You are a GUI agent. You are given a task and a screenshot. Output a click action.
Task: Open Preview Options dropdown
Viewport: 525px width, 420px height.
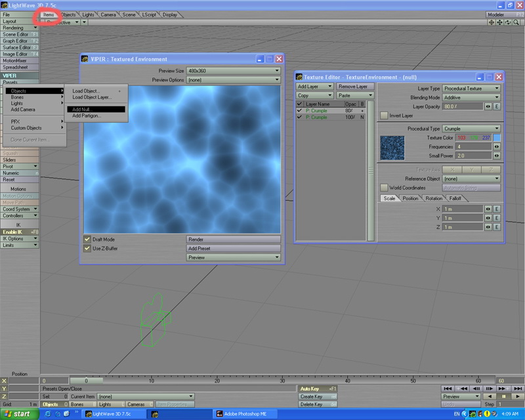[x=233, y=80]
